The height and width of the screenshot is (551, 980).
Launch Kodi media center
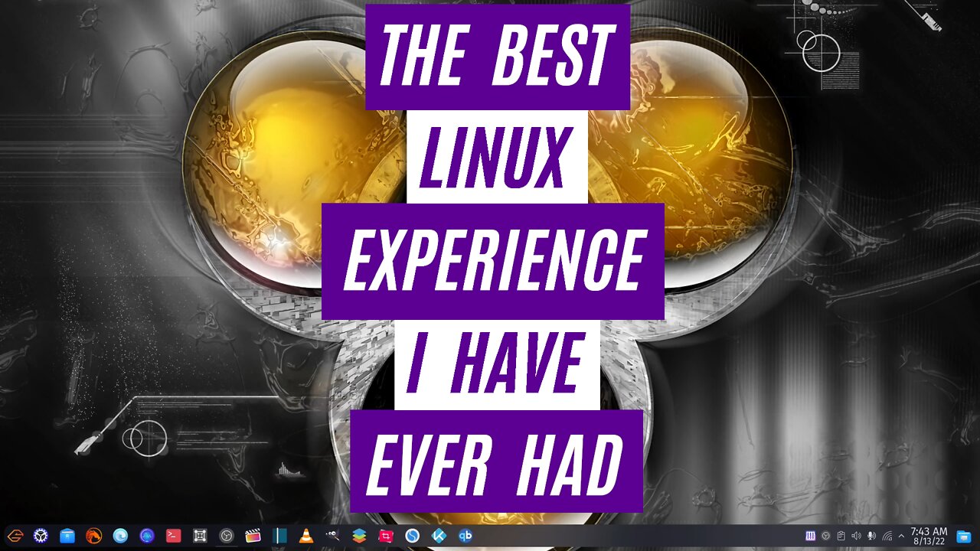[439, 536]
